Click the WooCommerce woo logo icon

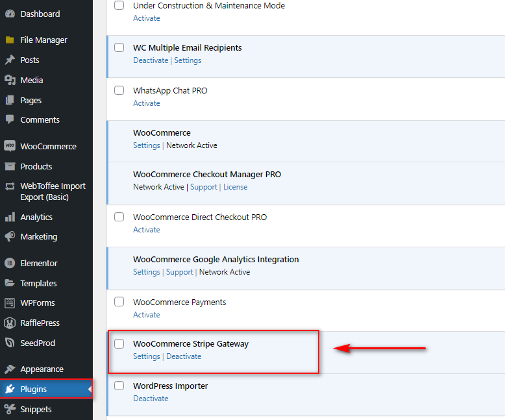10,146
